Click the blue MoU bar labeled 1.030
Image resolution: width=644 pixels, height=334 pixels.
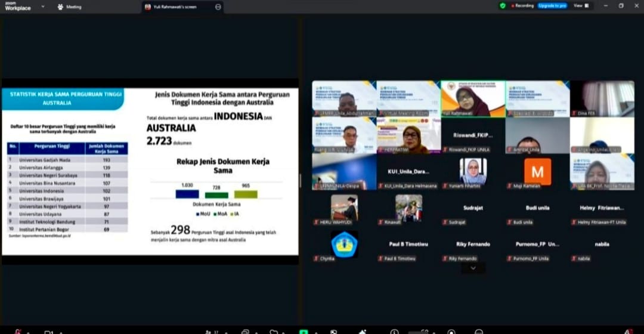[x=187, y=194]
